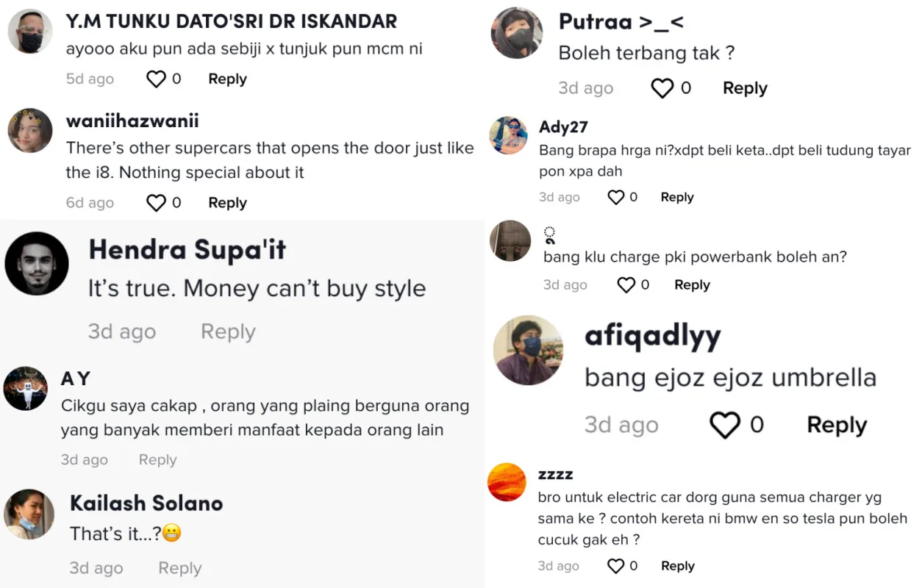The width and height of the screenshot is (922, 588).
Task: Reply to Hendra Supa'it's comment
Action: tap(228, 332)
